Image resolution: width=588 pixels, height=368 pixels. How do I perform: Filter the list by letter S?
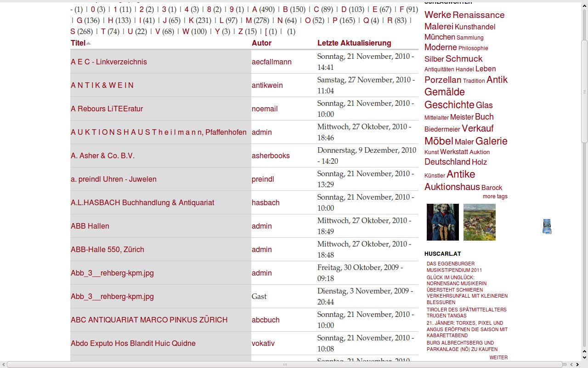click(x=73, y=31)
